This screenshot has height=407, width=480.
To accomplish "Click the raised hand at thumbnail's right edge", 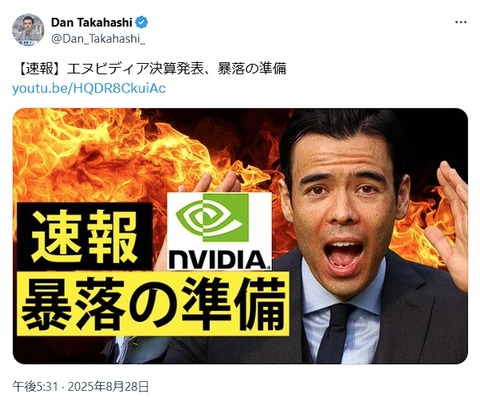I will click(x=448, y=223).
